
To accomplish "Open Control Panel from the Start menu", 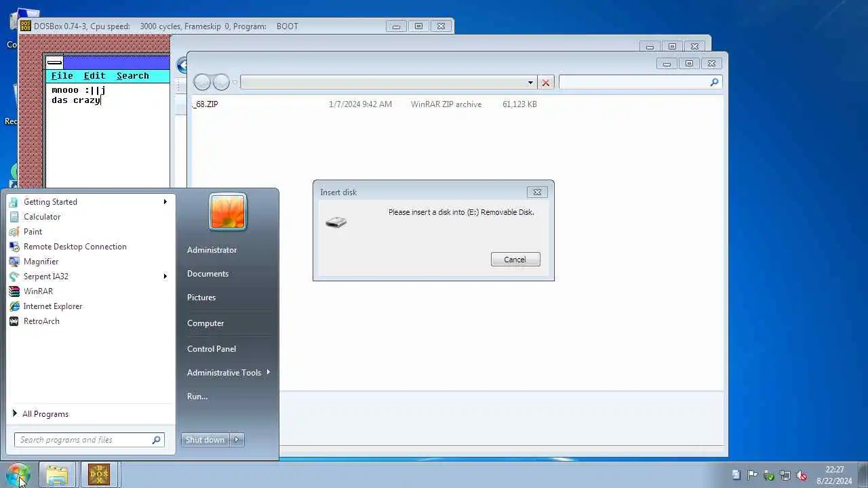I will (x=212, y=348).
